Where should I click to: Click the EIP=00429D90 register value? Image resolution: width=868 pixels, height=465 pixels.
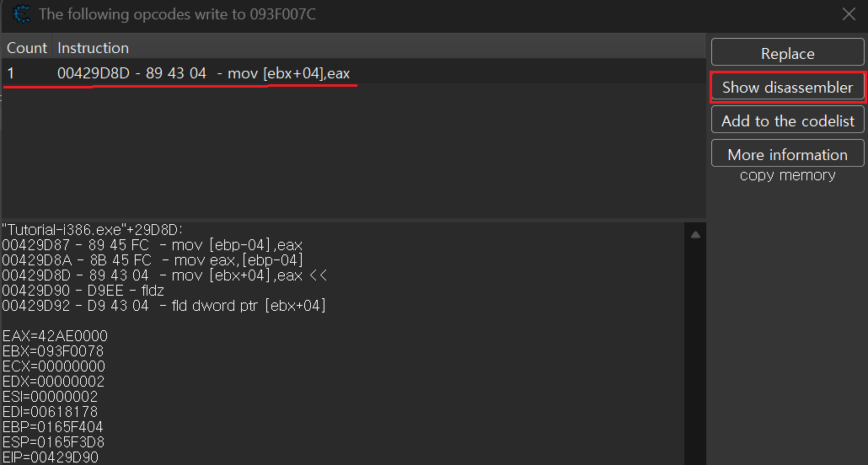[x=52, y=457]
